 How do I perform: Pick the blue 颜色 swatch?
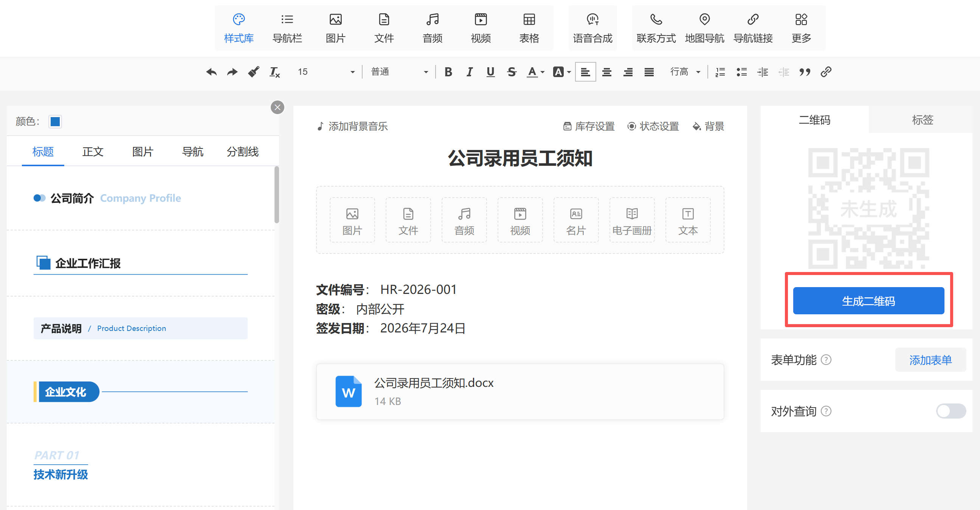(x=55, y=122)
